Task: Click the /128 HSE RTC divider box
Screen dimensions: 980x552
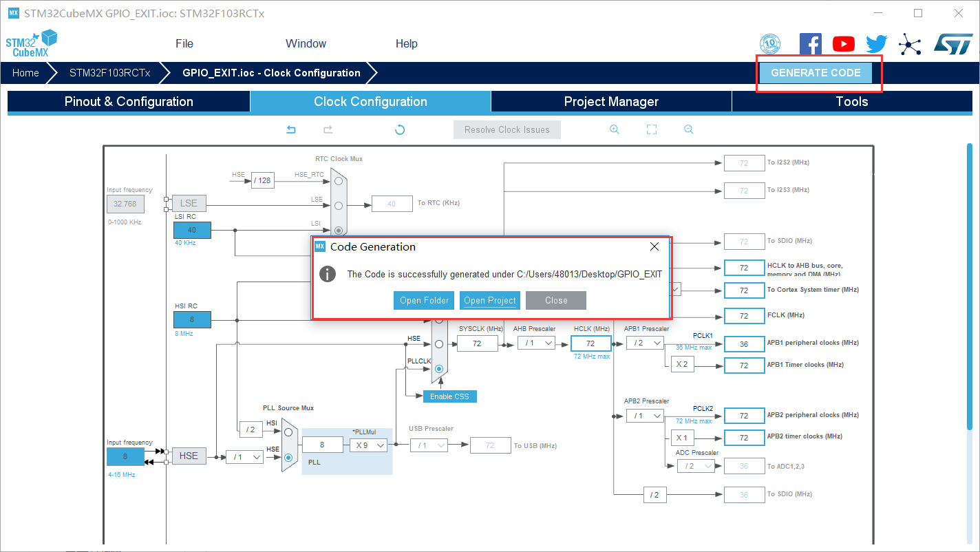Action: [x=262, y=180]
